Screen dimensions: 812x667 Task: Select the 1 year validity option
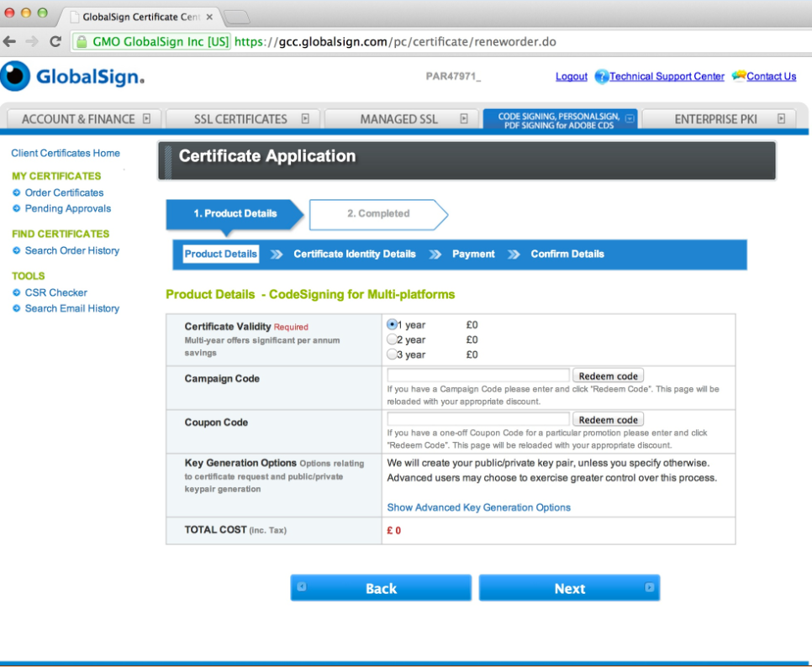click(392, 324)
